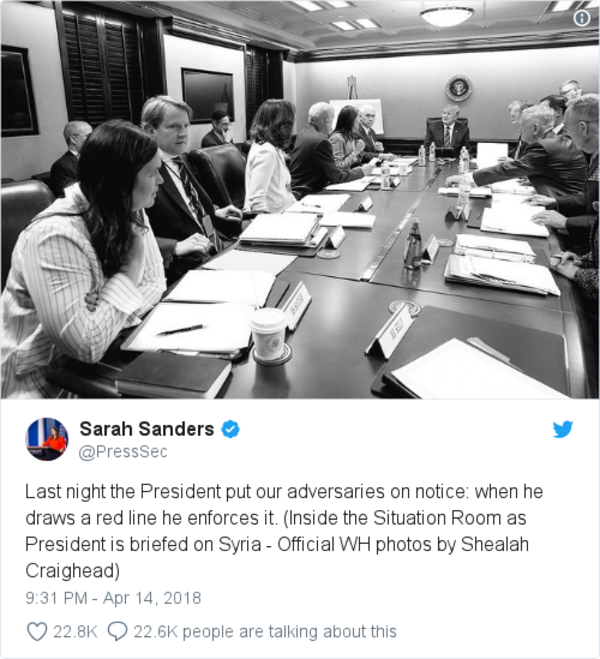Open the Situation Room photo
The height and width of the screenshot is (659, 600).
click(x=300, y=199)
